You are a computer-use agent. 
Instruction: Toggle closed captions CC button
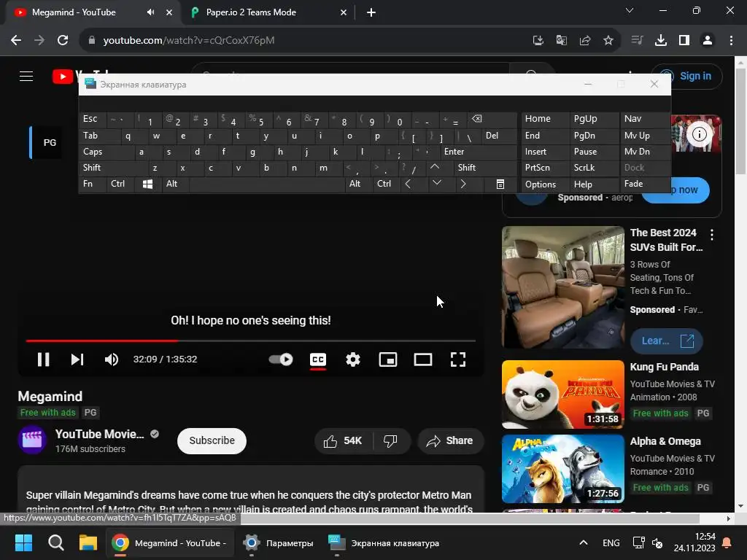[318, 359]
